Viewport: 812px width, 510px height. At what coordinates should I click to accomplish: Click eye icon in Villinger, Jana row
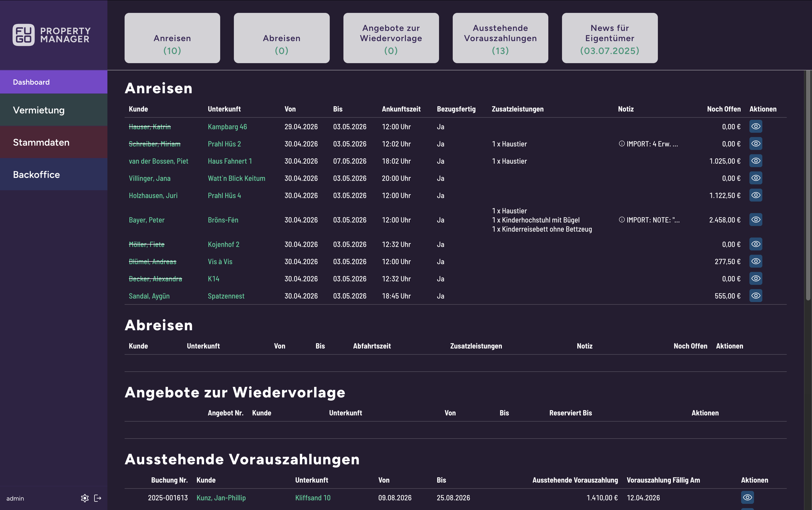tap(756, 178)
